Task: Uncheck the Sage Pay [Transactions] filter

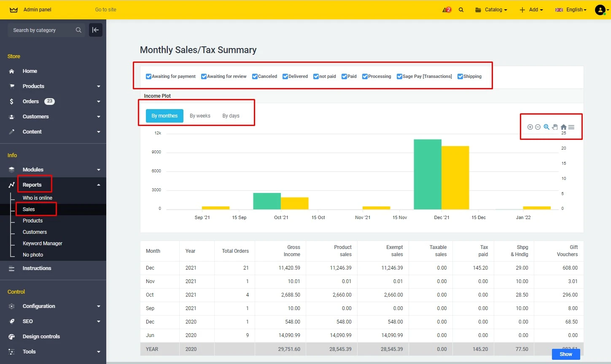Action: [399, 76]
